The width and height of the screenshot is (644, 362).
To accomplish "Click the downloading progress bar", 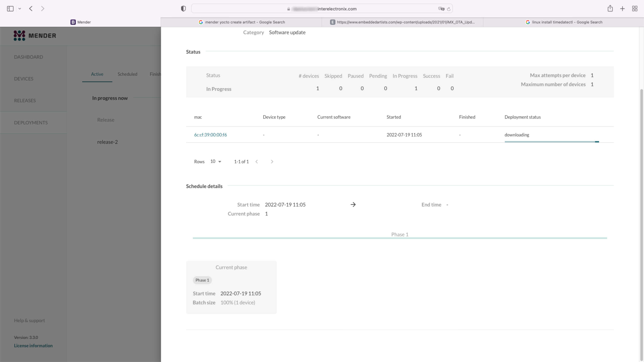I will pyautogui.click(x=552, y=141).
